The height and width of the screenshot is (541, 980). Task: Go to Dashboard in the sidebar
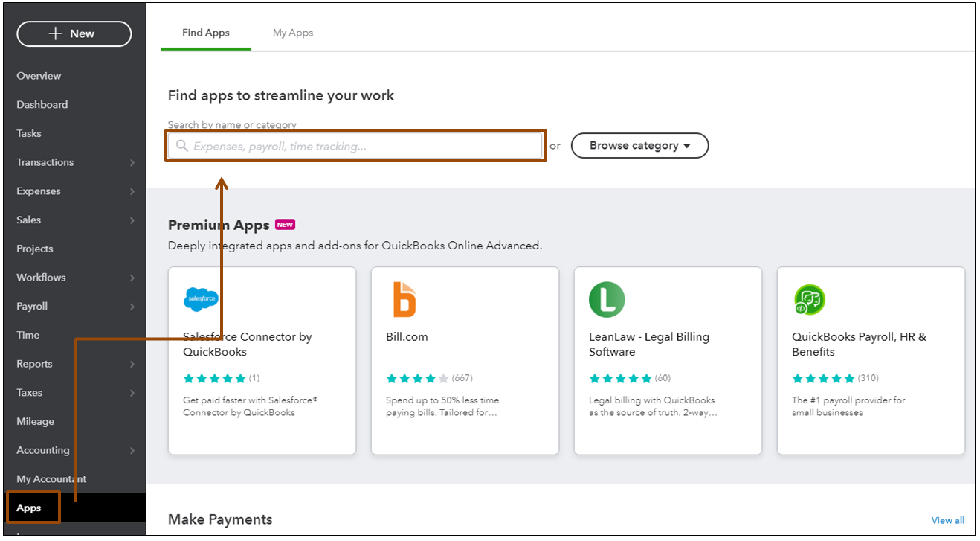pyautogui.click(x=42, y=105)
